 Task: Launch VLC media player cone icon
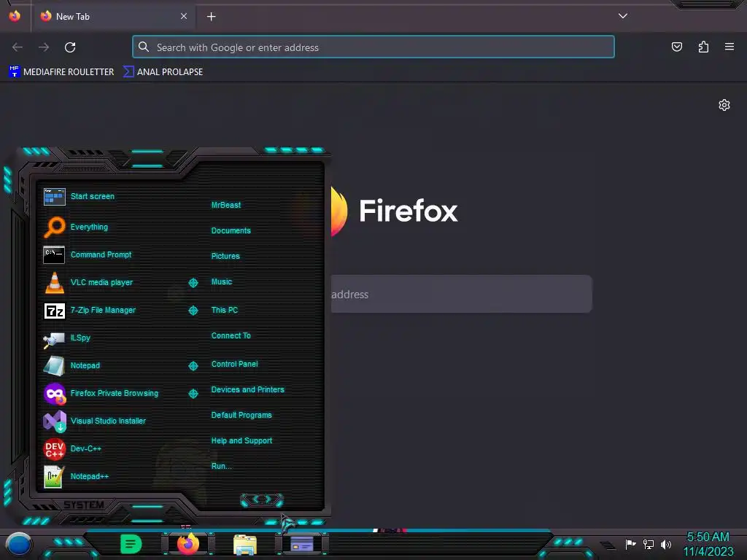(54, 282)
